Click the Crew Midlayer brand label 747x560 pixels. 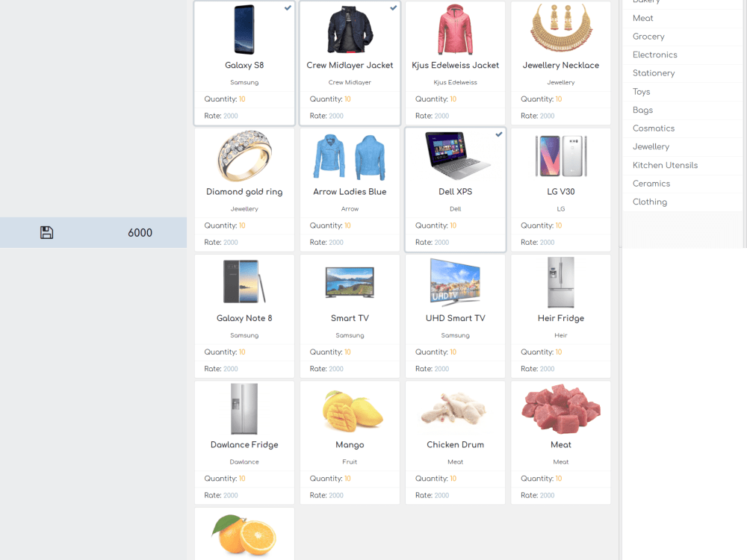350,82
